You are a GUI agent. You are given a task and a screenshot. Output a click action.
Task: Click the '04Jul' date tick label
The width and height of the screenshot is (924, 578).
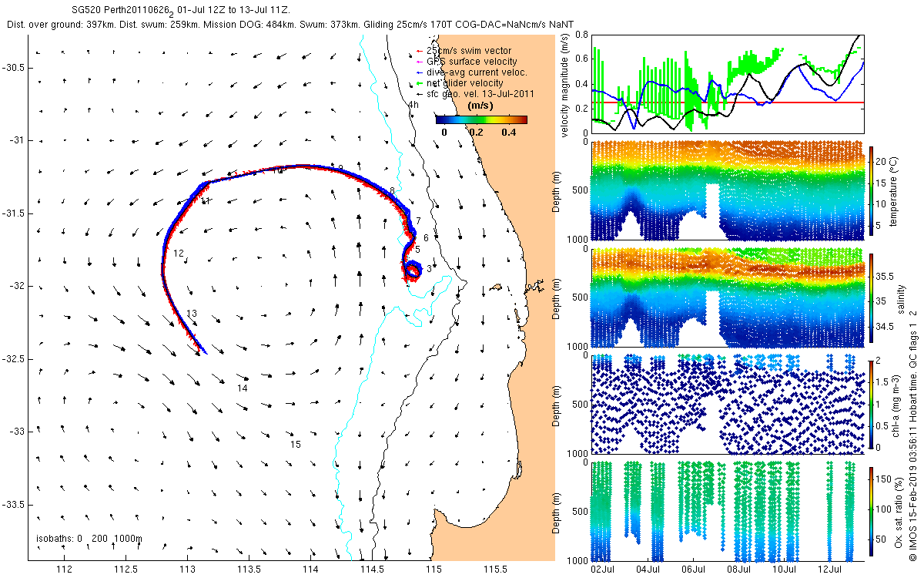pyautogui.click(x=648, y=570)
